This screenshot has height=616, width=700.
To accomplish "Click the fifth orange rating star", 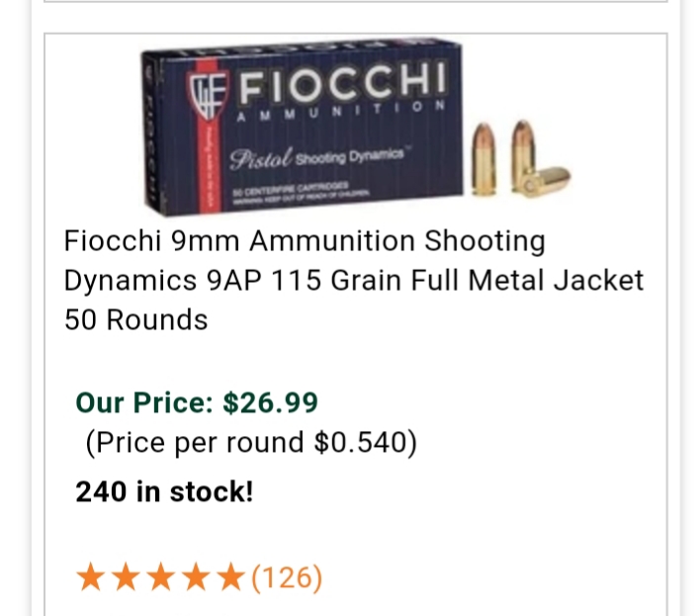I will coord(231,577).
